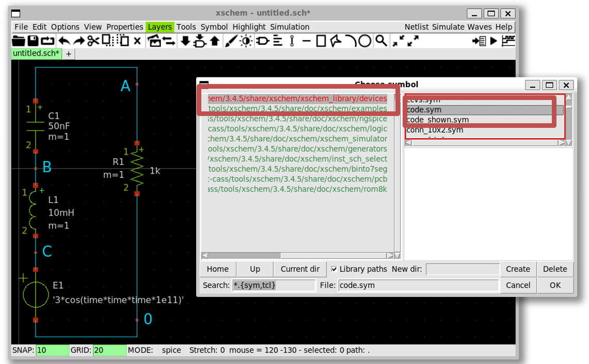The width and height of the screenshot is (589, 364).
Task: Add a new tab with plus button
Action: [x=69, y=54]
